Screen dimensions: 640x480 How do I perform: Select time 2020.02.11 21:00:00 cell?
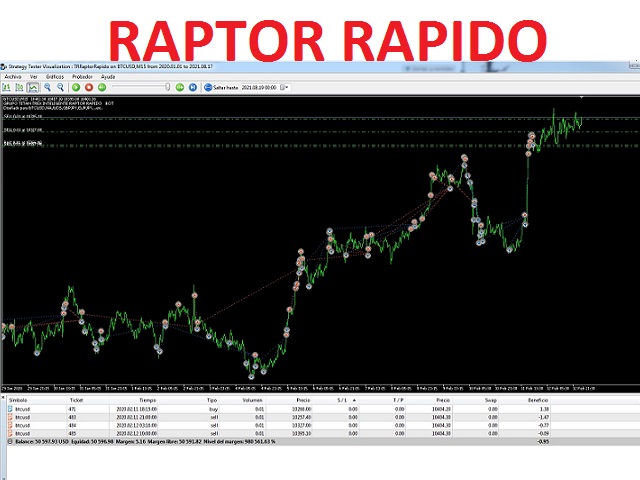pyautogui.click(x=136, y=417)
